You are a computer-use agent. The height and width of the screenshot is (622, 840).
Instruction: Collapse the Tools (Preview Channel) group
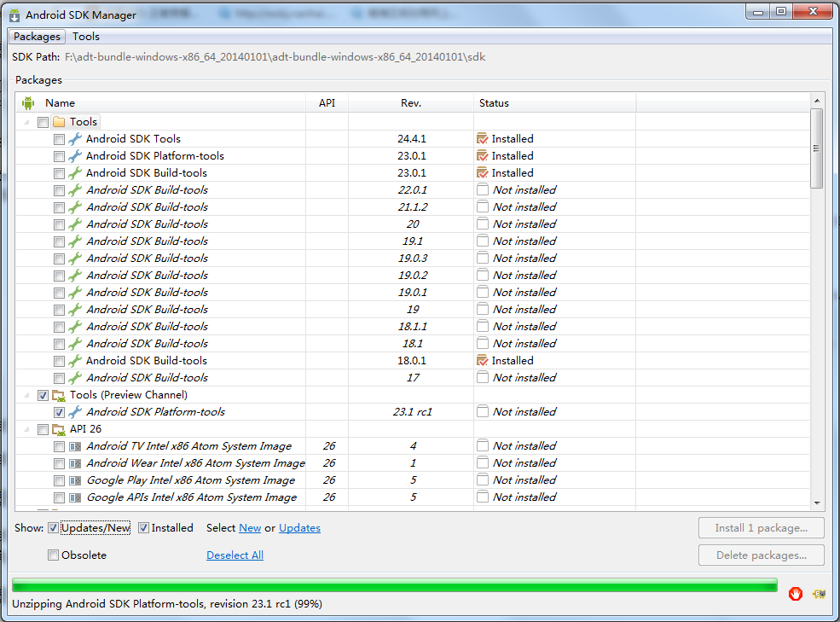pyautogui.click(x=26, y=395)
